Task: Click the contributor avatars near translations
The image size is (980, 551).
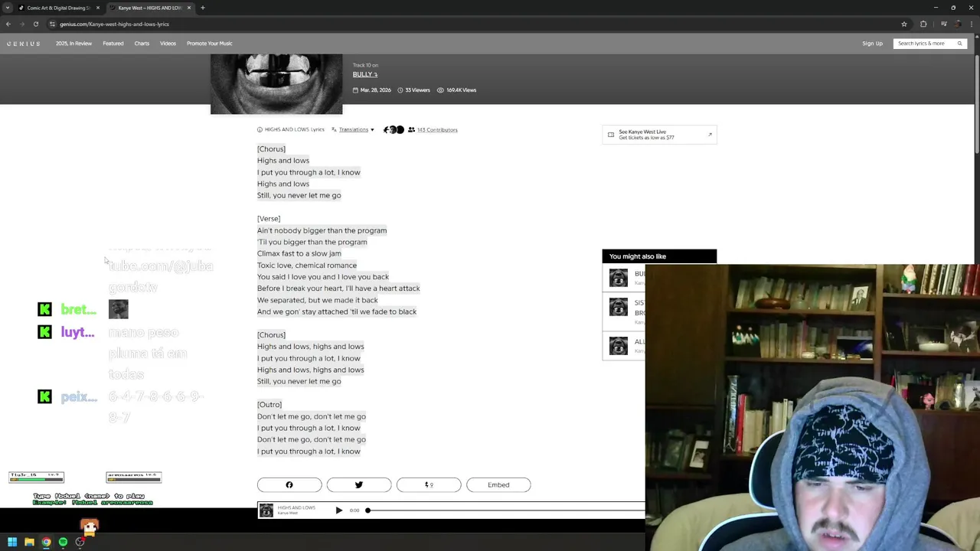Action: tap(394, 129)
